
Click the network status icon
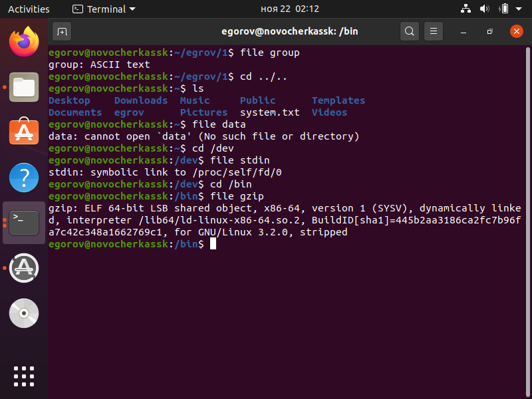tap(465, 9)
